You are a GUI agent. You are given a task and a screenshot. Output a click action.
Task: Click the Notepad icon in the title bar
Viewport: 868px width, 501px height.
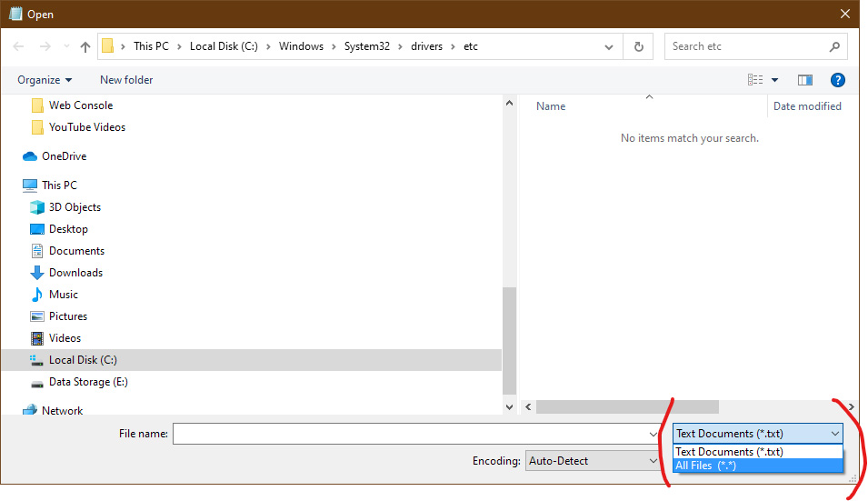tap(15, 14)
